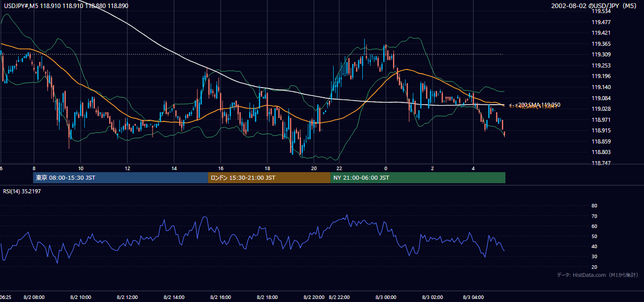Click the 8/2 14:00 time label
The image size is (644, 302).
(174, 297)
